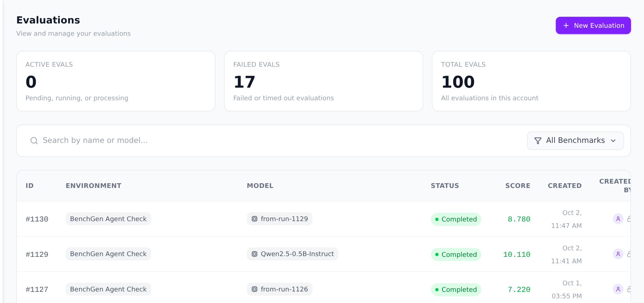Click the chip icon beside Qwen2.5-0.5B-Instruct

[x=254, y=254]
